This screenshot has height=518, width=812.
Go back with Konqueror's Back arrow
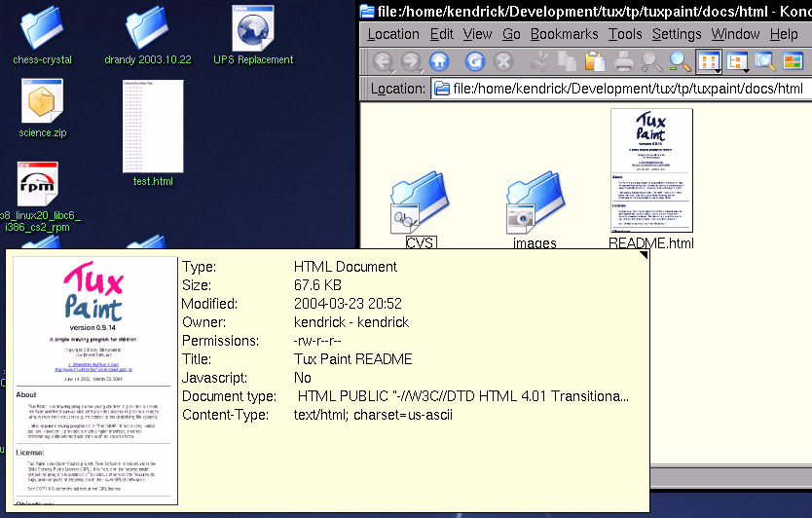pos(384,61)
